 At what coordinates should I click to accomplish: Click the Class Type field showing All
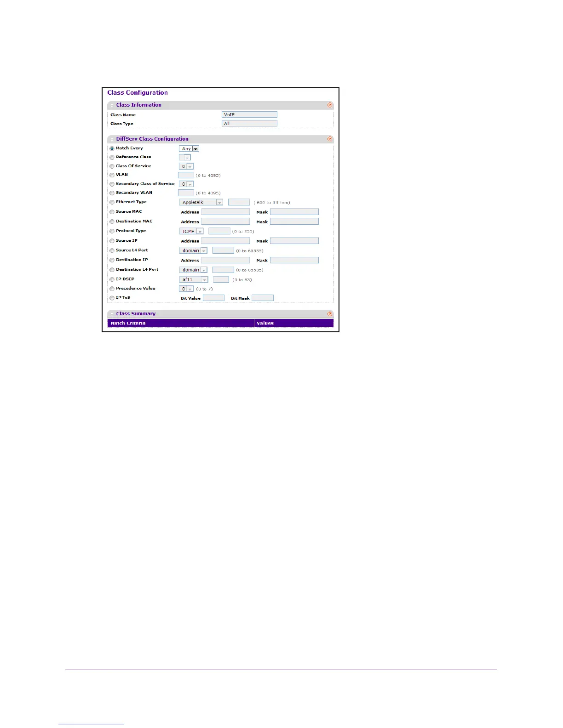[249, 123]
